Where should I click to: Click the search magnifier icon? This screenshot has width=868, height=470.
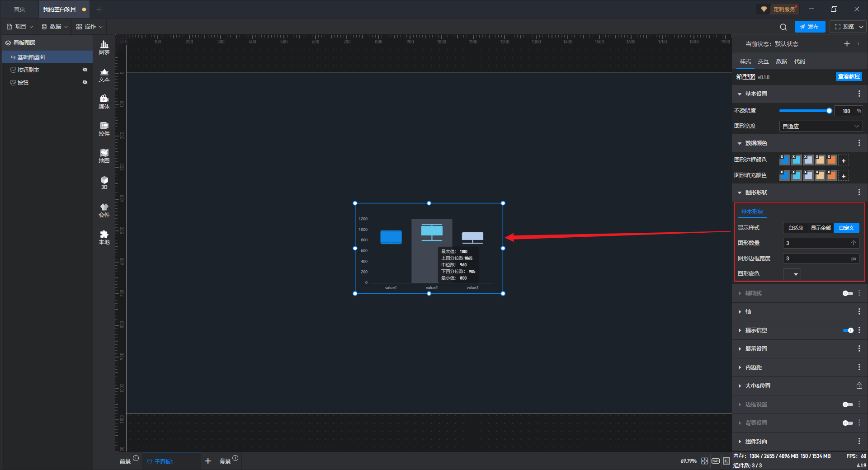point(783,27)
